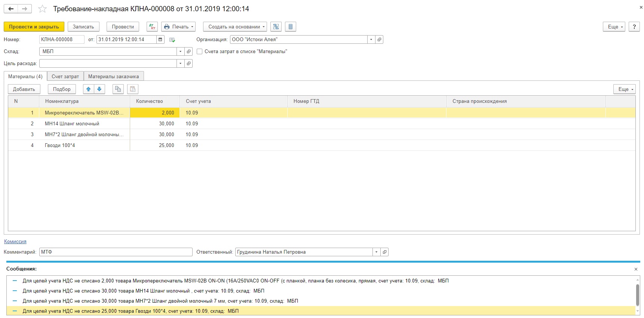
Task: Switch to the Материалы (4) tab
Action: click(x=25, y=76)
